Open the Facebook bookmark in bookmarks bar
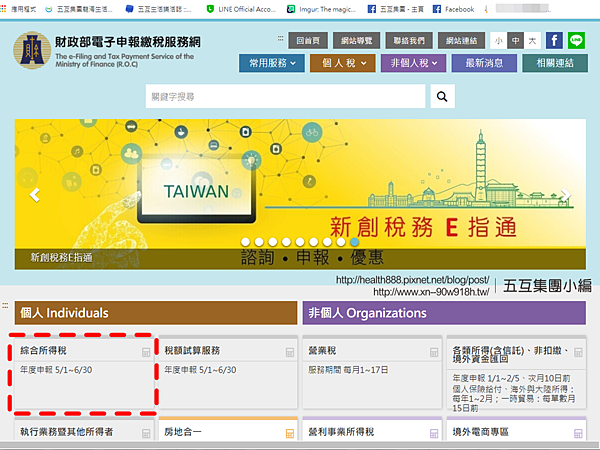 click(453, 9)
